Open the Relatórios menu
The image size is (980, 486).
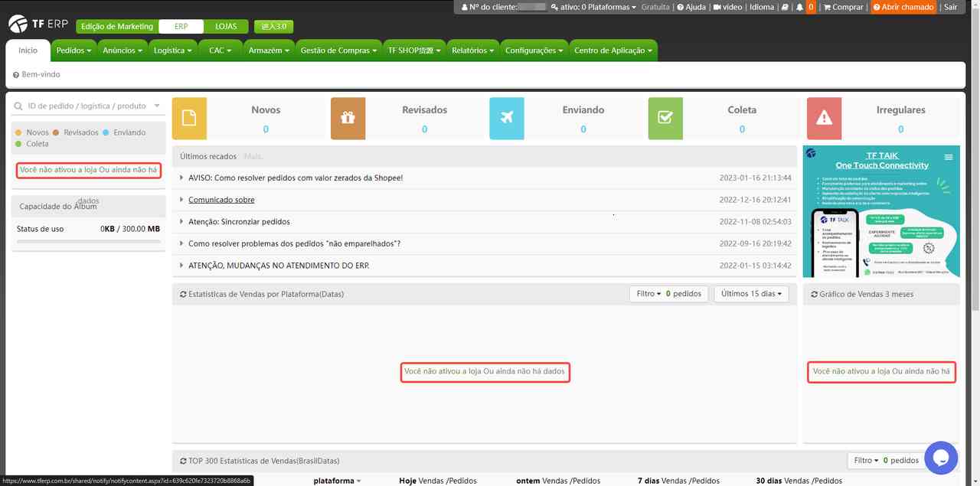click(472, 51)
